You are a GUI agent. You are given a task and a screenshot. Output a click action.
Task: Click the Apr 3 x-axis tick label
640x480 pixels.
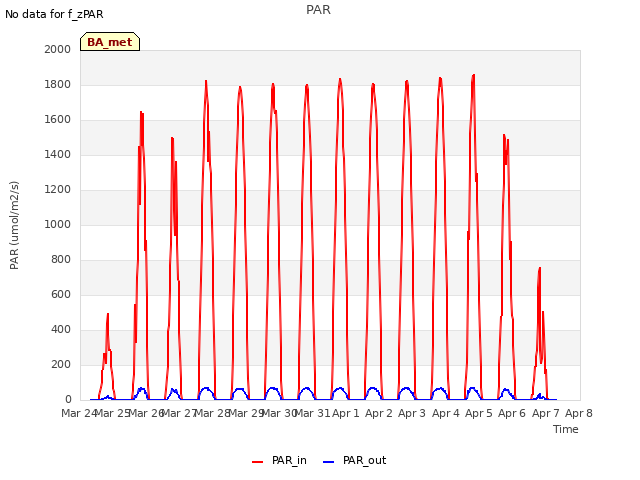(412, 413)
